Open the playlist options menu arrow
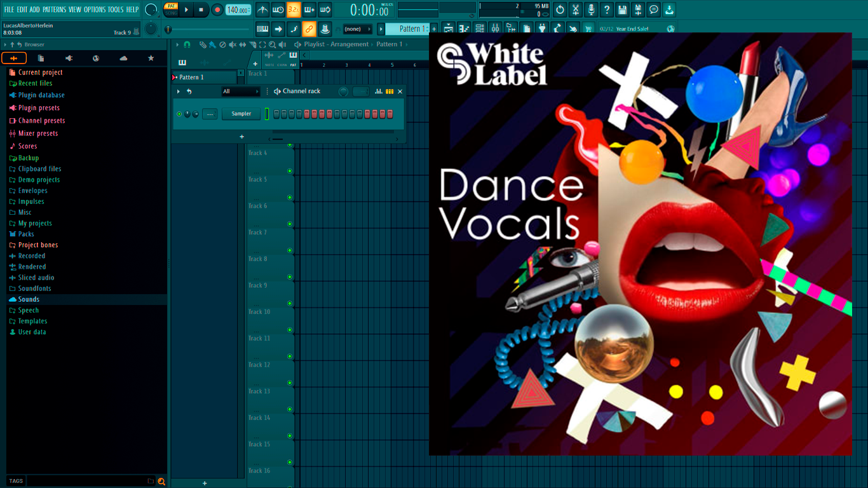The image size is (868, 488). (x=177, y=44)
